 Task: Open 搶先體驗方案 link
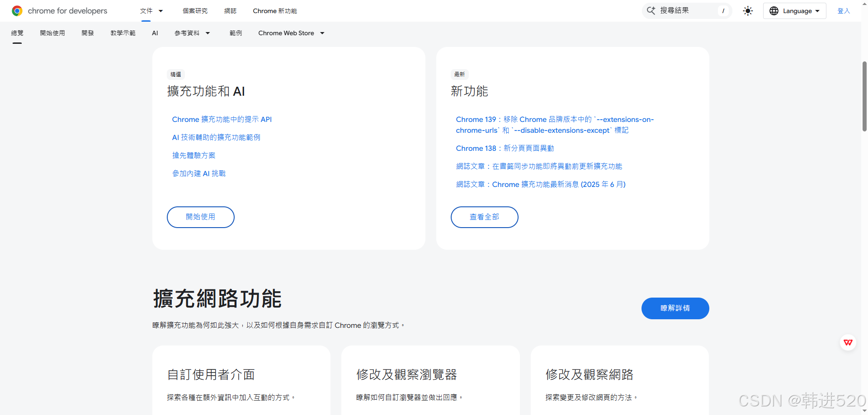[193, 155]
